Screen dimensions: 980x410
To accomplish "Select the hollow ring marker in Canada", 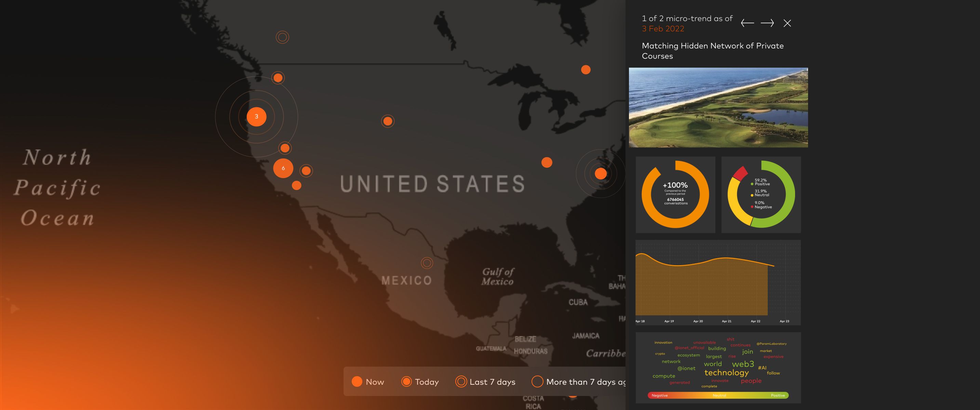I will pyautogui.click(x=282, y=37).
